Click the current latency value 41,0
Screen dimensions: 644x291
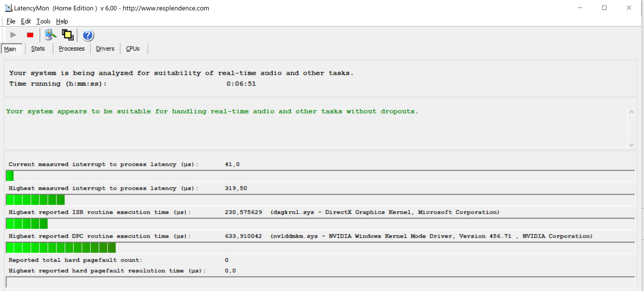[x=232, y=164]
